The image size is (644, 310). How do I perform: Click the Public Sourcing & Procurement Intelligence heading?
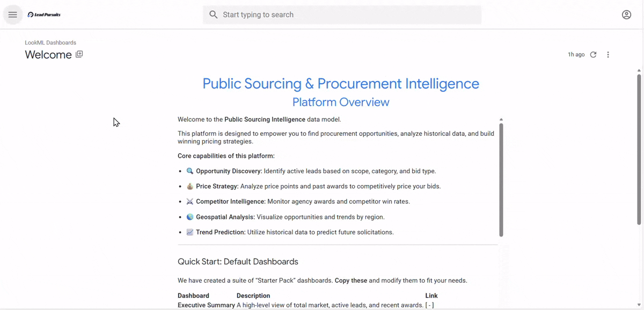pyautogui.click(x=341, y=84)
